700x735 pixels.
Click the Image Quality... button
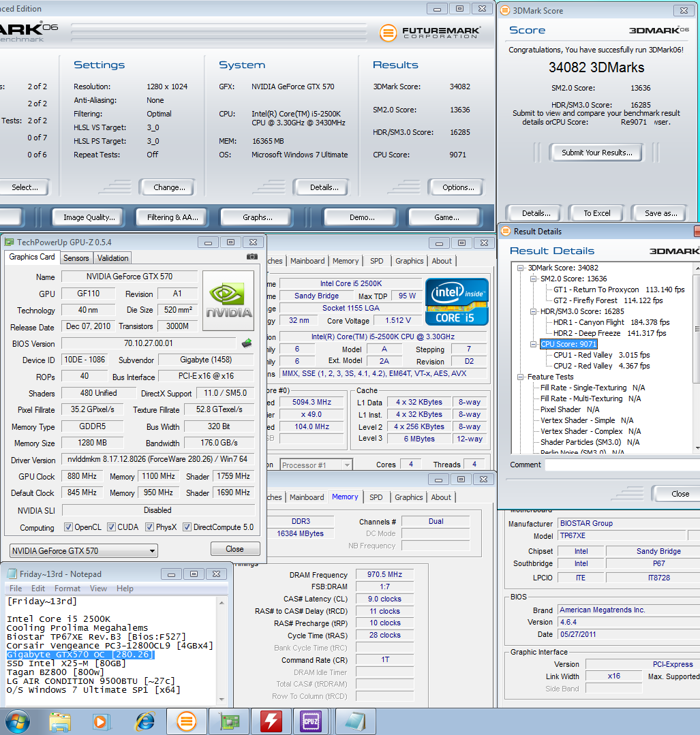(x=89, y=217)
